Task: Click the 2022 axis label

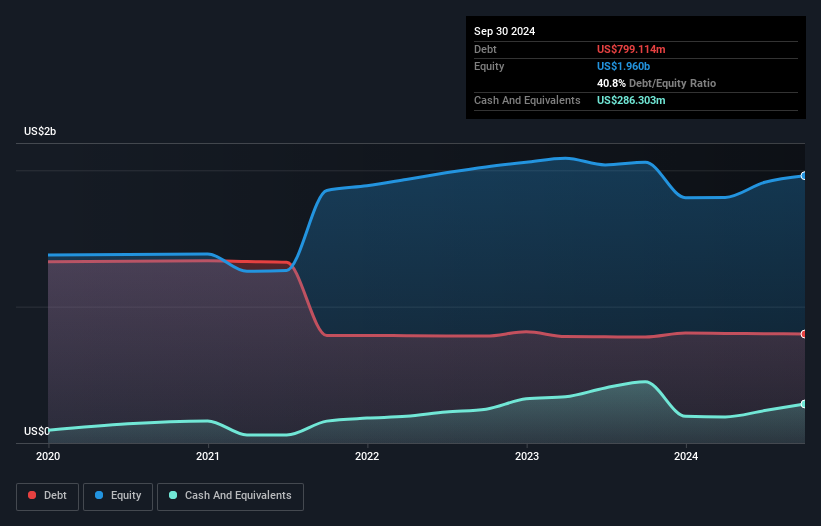Action: tap(367, 456)
